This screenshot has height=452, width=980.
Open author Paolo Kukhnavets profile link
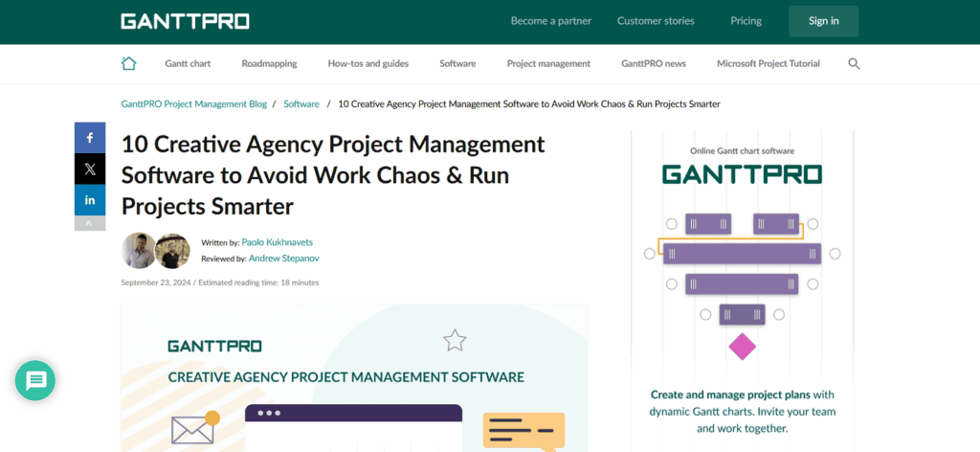point(277,242)
